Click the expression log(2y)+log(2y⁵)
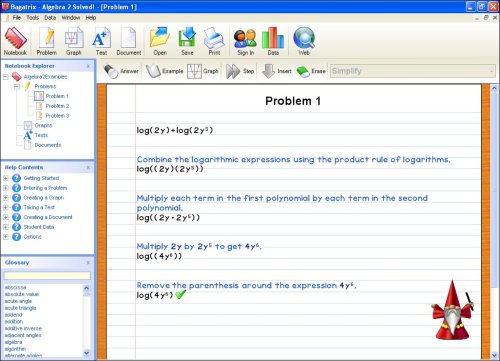Screen dimensions: 500x361 [x=175, y=130]
